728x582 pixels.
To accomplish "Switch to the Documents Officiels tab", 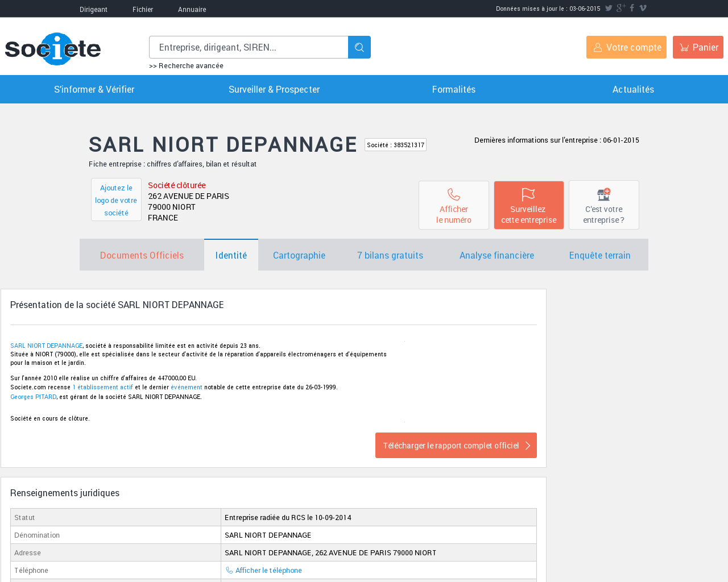I will pyautogui.click(x=142, y=255).
